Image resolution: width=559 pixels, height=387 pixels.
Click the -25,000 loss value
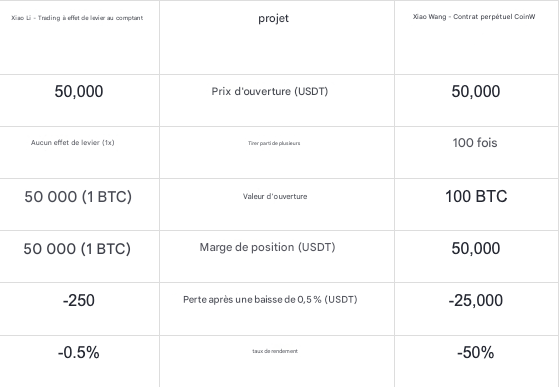click(x=476, y=300)
